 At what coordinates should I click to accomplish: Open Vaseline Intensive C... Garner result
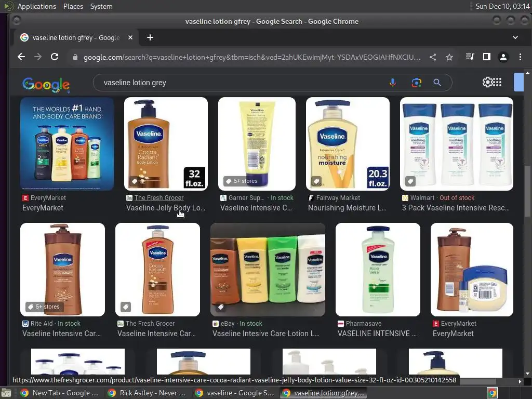[x=256, y=208]
